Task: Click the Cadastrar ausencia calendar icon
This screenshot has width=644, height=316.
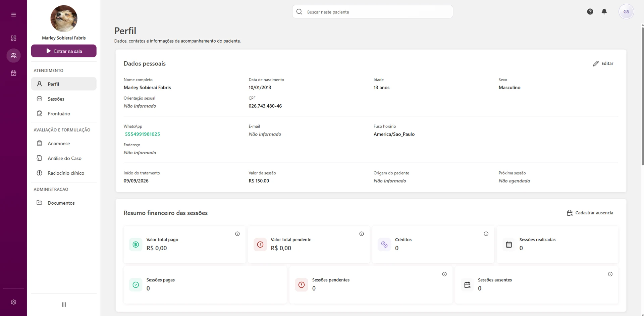Action: [570, 213]
